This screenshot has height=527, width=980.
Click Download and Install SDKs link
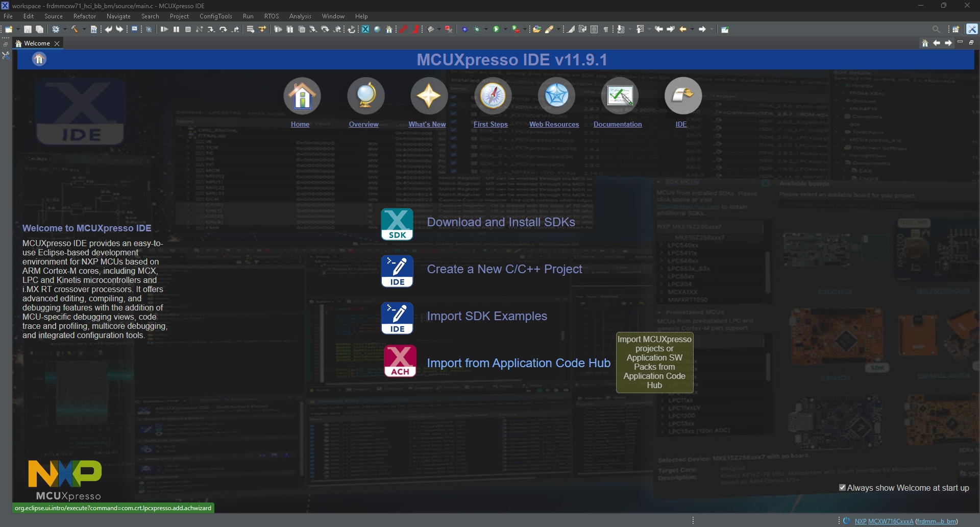click(x=501, y=222)
